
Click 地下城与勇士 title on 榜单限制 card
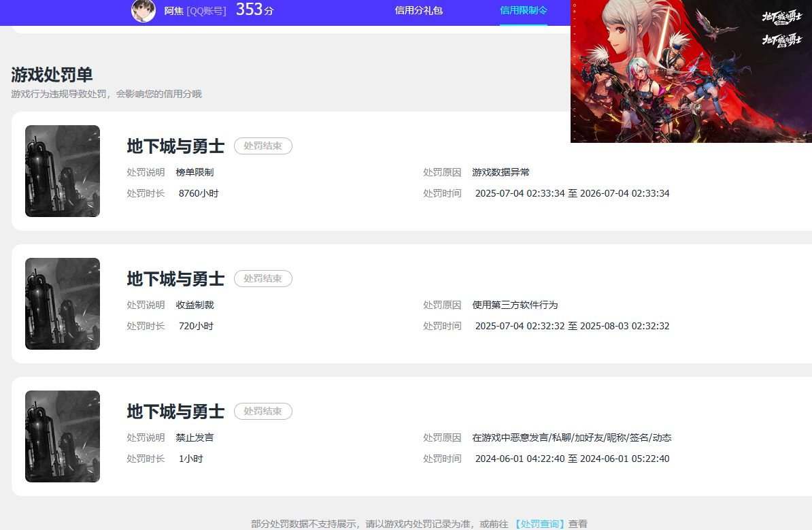[175, 146]
